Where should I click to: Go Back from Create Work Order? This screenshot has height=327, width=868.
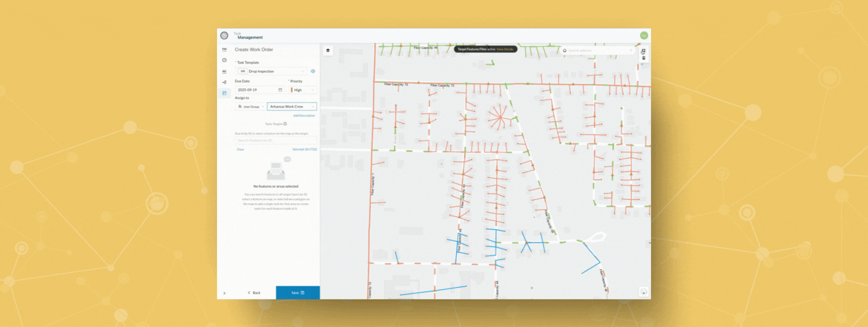click(x=254, y=293)
